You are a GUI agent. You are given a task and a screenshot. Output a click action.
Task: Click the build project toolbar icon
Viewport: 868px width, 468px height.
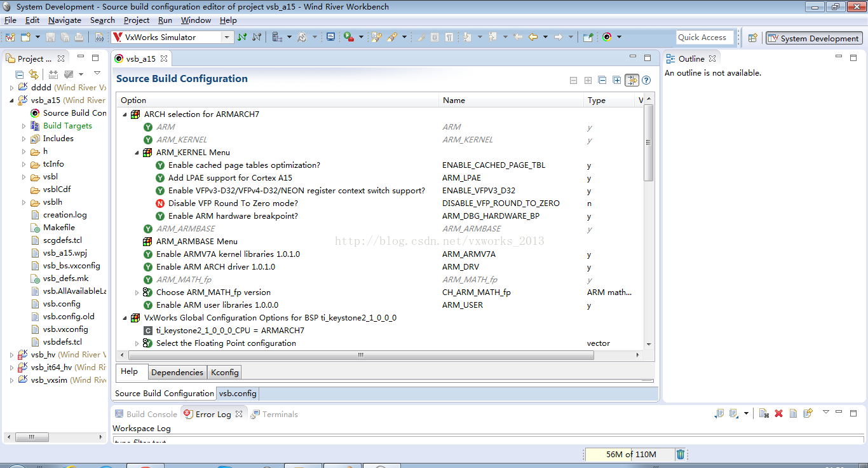(x=277, y=37)
